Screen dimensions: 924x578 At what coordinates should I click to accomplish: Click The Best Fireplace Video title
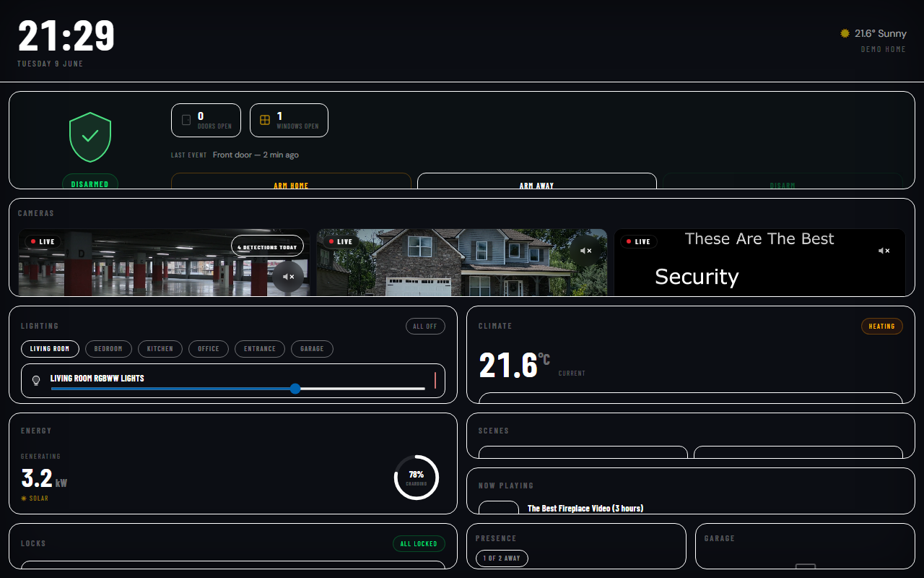click(x=585, y=509)
